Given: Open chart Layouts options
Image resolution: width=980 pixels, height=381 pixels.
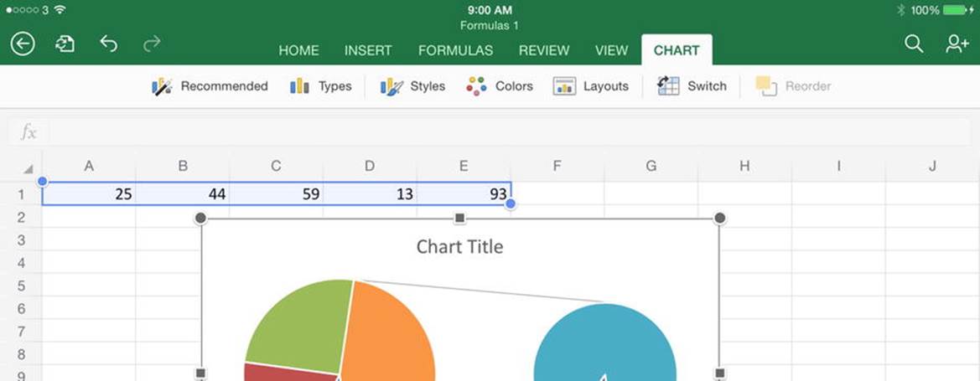Looking at the screenshot, I should [x=591, y=86].
